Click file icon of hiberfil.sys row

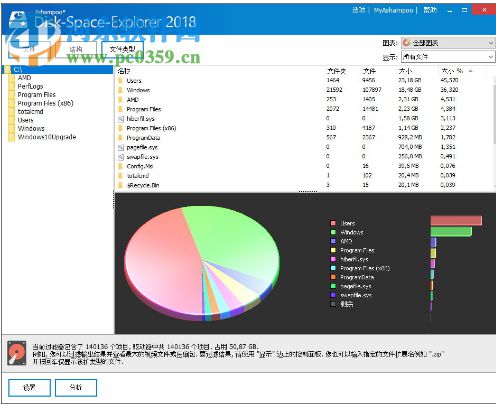[x=121, y=119]
